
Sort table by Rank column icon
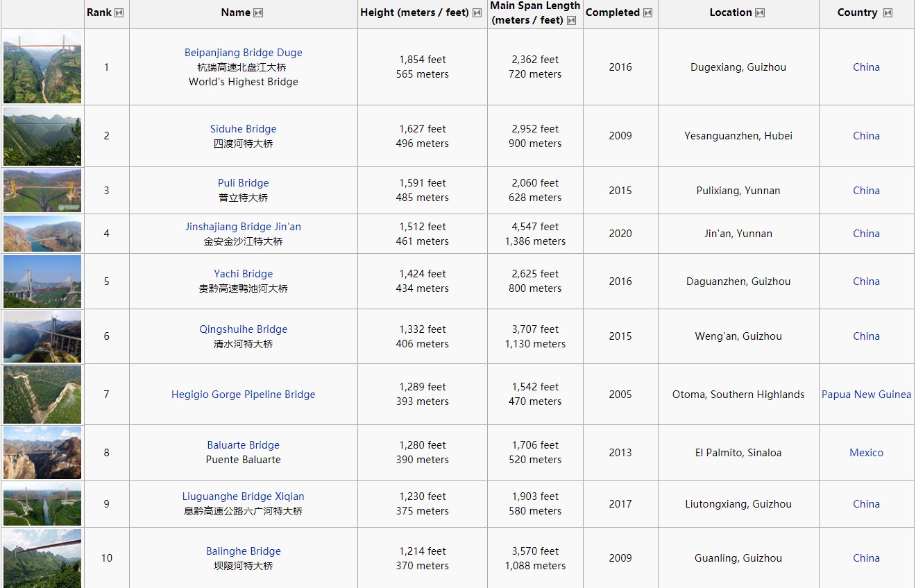119,13
